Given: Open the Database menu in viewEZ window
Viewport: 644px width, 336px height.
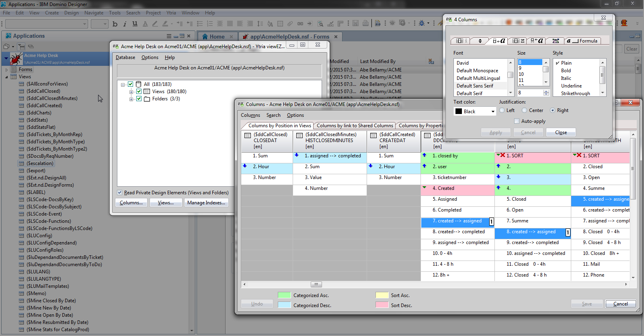Looking at the screenshot, I should (x=125, y=57).
